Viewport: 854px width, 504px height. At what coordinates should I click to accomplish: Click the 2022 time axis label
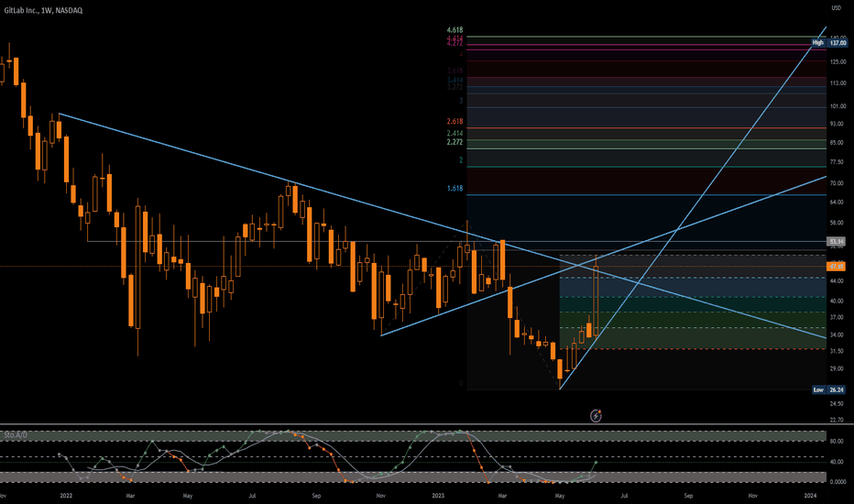[x=66, y=496]
